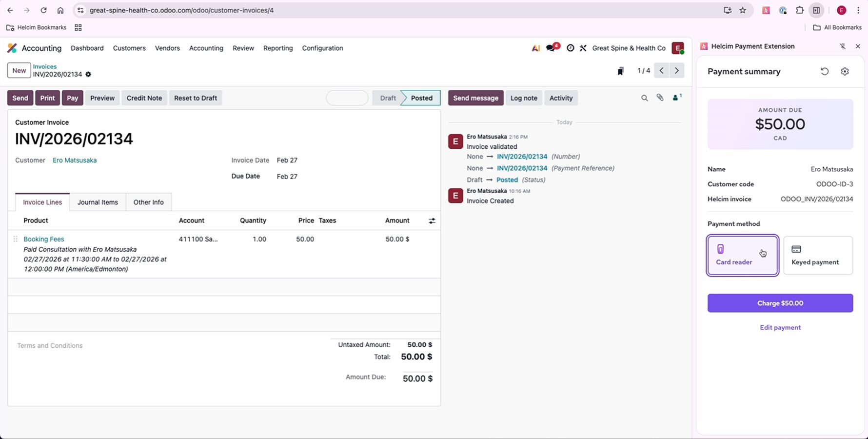Open the Reporting menu
The width and height of the screenshot is (868, 439).
click(x=278, y=48)
